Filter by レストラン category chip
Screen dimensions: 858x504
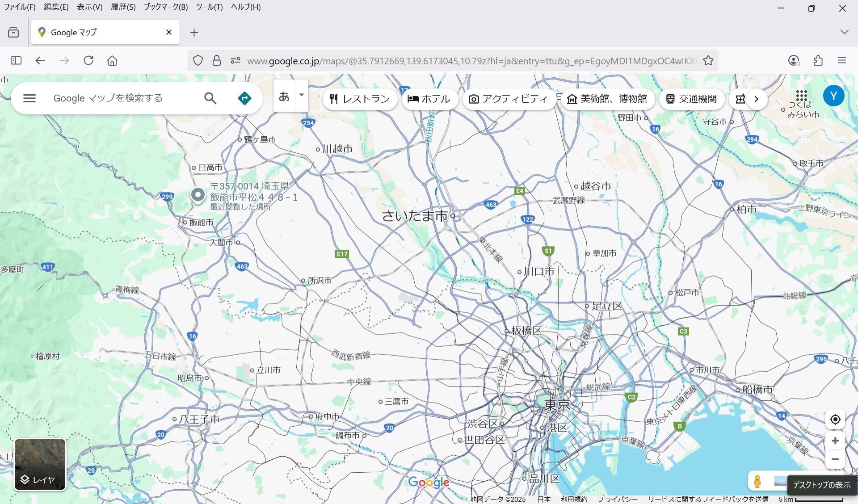[360, 99]
